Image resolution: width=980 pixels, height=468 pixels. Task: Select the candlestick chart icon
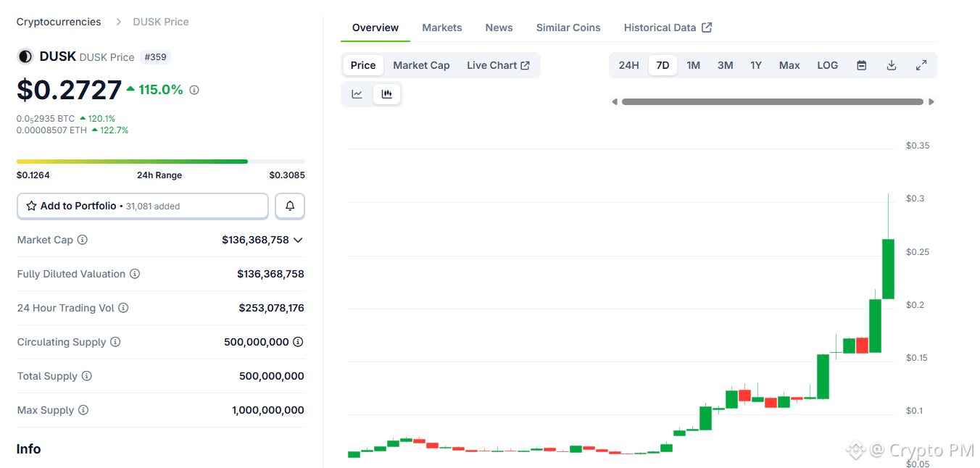[x=386, y=93]
